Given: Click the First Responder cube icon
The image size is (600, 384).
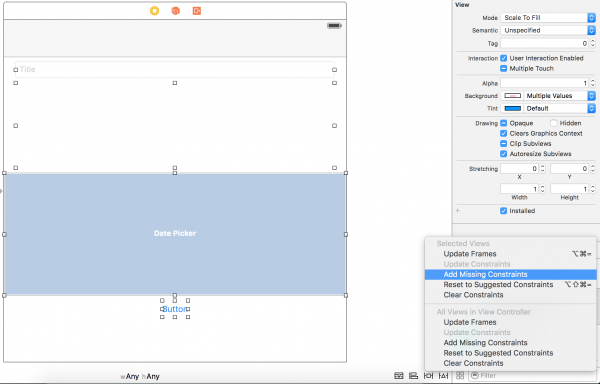Looking at the screenshot, I should click(175, 11).
